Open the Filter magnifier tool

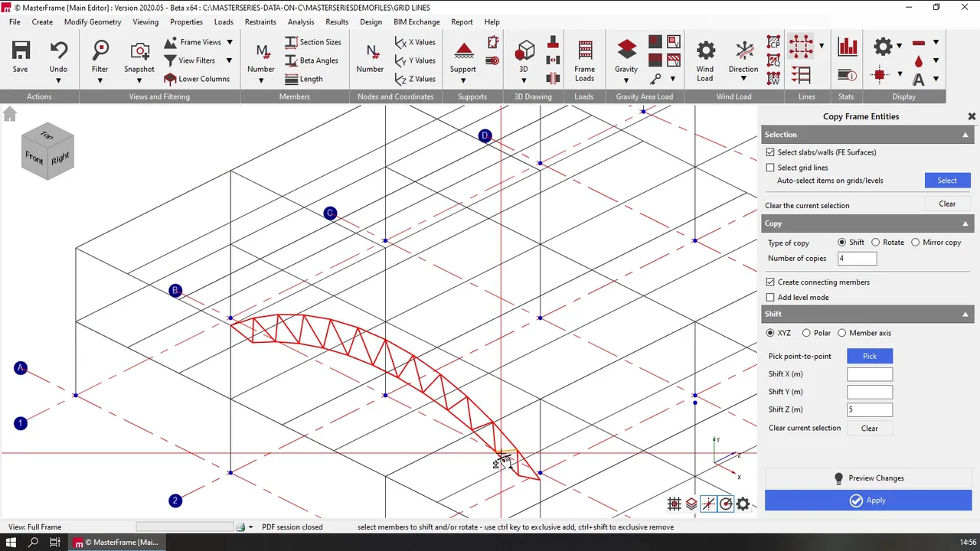point(100,51)
